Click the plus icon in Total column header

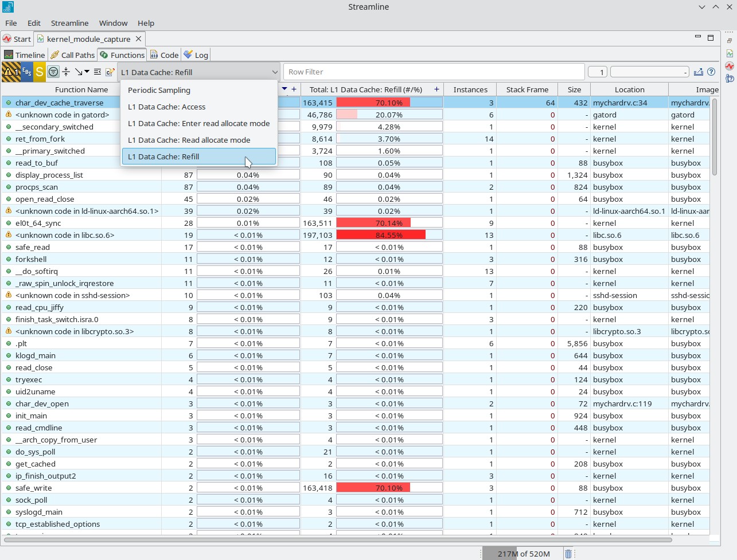(436, 89)
